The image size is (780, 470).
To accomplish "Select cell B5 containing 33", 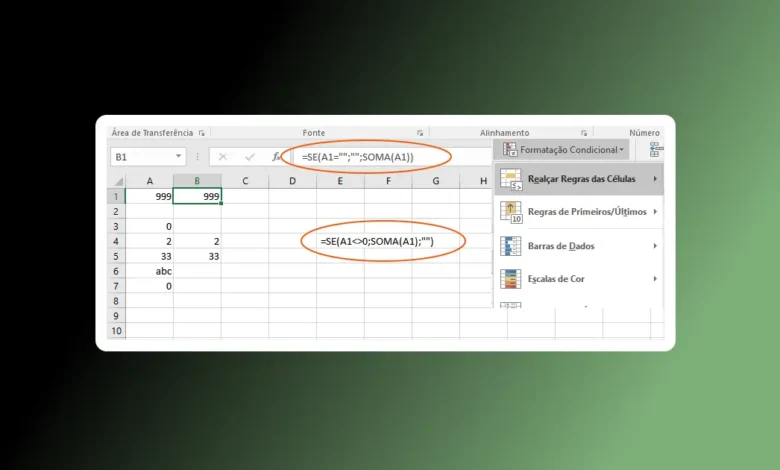I will click(x=197, y=256).
